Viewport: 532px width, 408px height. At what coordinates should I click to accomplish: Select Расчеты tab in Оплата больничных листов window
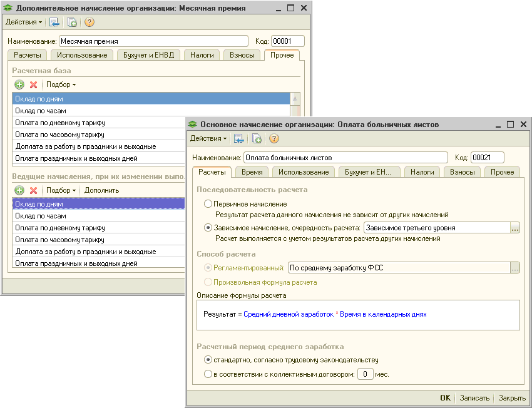click(x=212, y=172)
